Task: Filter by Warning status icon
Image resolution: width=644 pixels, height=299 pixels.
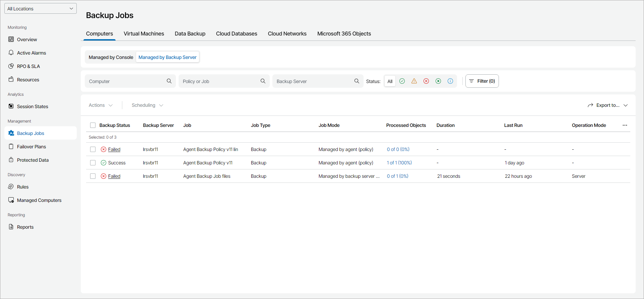Action: pos(414,81)
